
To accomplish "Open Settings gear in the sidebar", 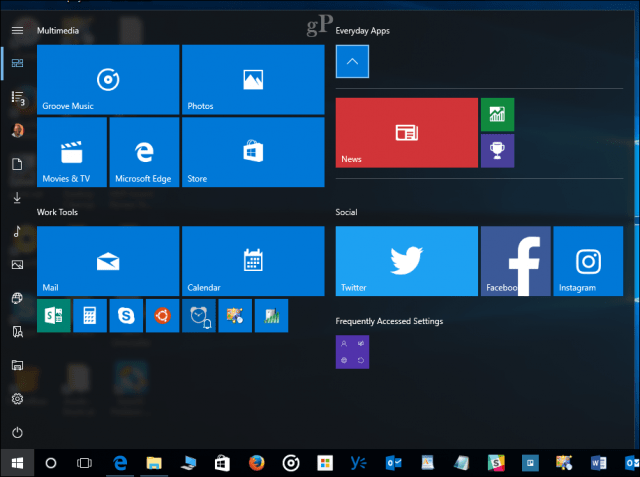I will click(17, 399).
